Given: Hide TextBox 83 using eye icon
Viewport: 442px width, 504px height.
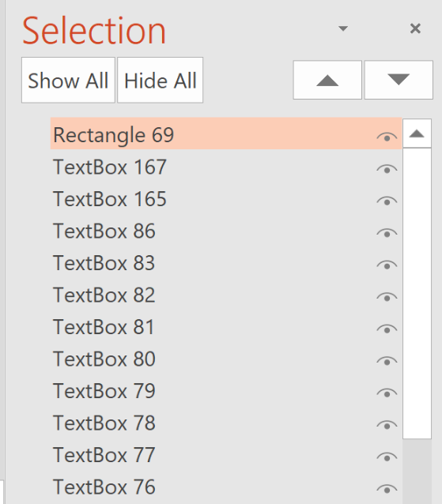Looking at the screenshot, I should [x=387, y=265].
